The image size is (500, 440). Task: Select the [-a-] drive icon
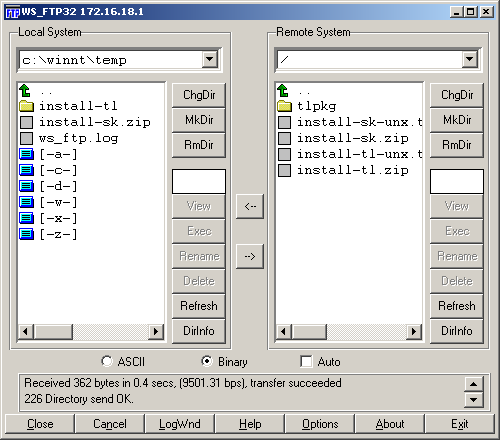26,154
